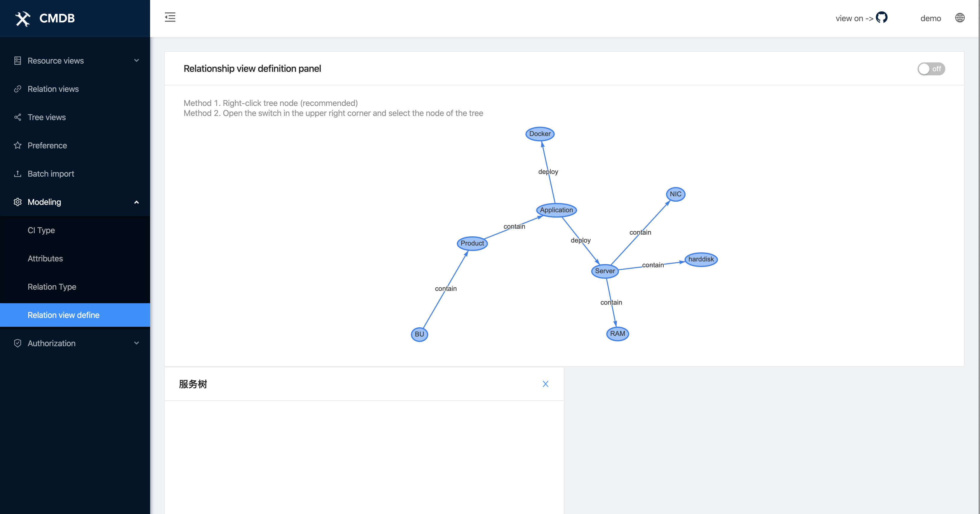The height and width of the screenshot is (514, 980).
Task: Click the Relation views link icon
Action: 17,89
